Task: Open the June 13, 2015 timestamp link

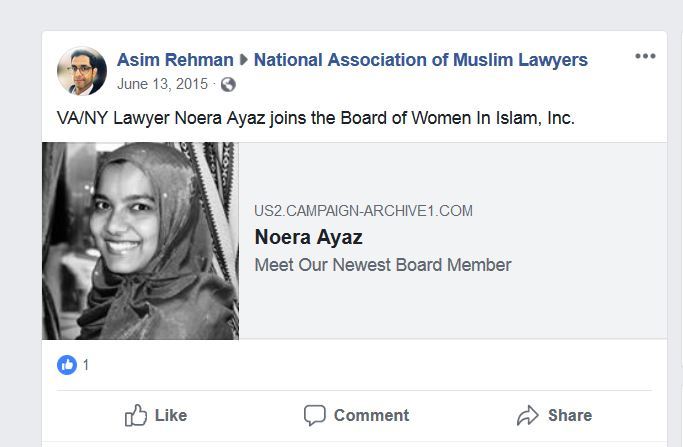Action: [162, 84]
